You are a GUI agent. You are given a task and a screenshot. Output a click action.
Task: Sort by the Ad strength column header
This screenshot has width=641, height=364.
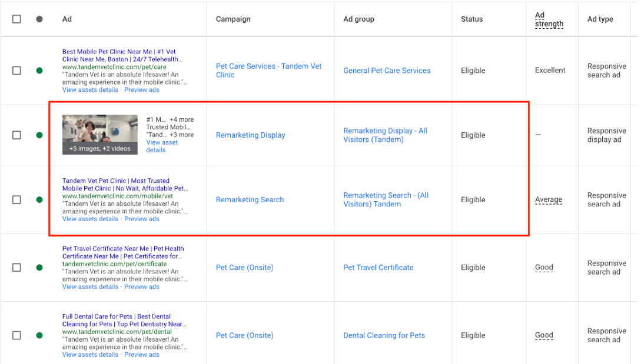pyautogui.click(x=549, y=19)
